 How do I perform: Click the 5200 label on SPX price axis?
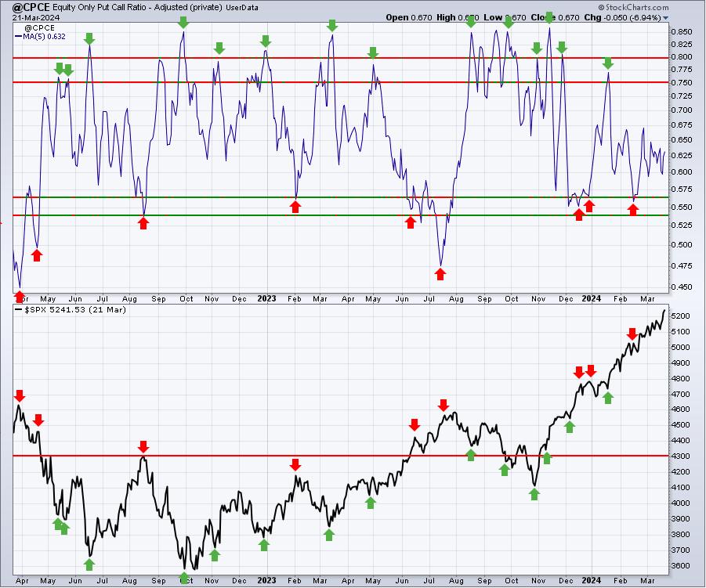point(680,316)
